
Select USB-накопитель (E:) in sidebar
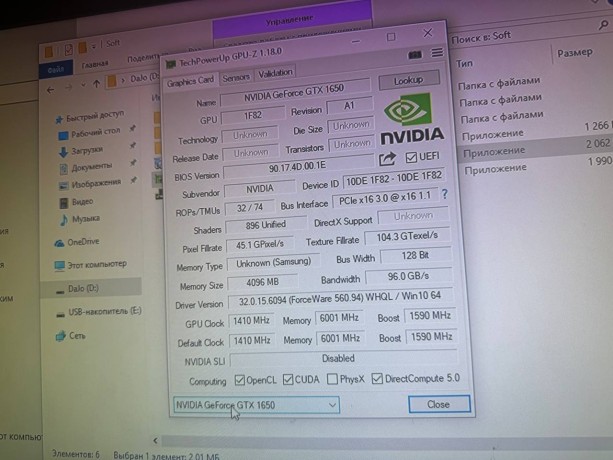coord(99,312)
